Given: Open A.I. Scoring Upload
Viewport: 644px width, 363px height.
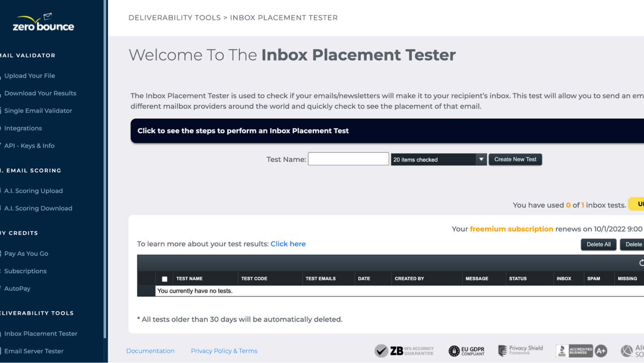Looking at the screenshot, I should (x=33, y=191).
